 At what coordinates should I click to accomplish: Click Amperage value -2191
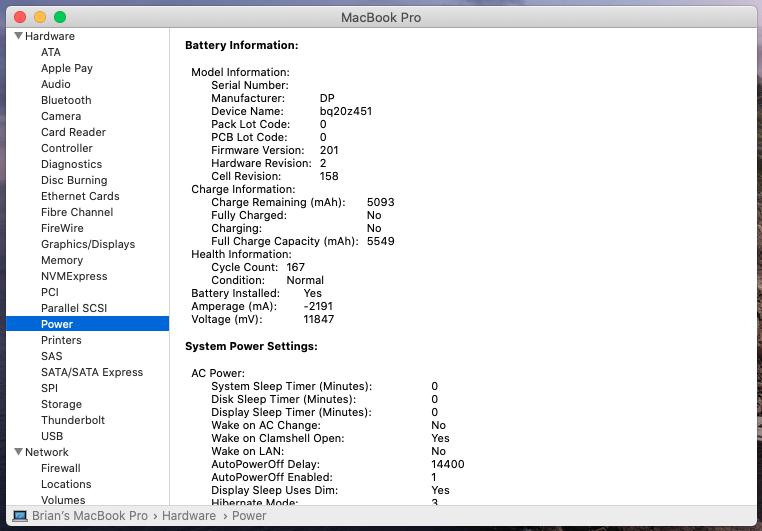318,306
